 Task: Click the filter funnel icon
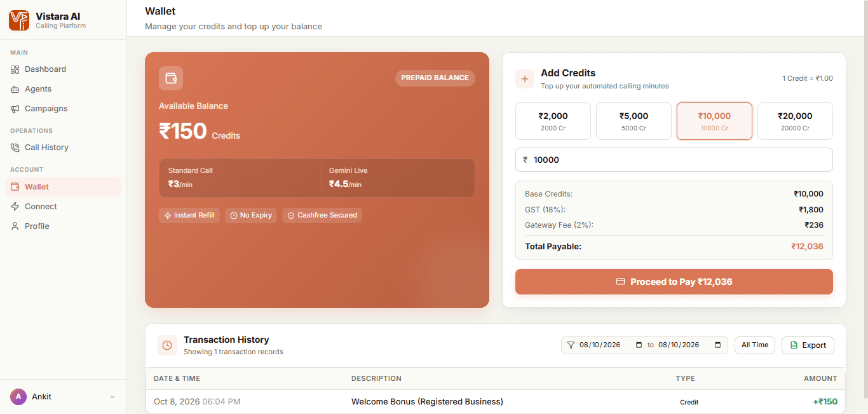(571, 345)
